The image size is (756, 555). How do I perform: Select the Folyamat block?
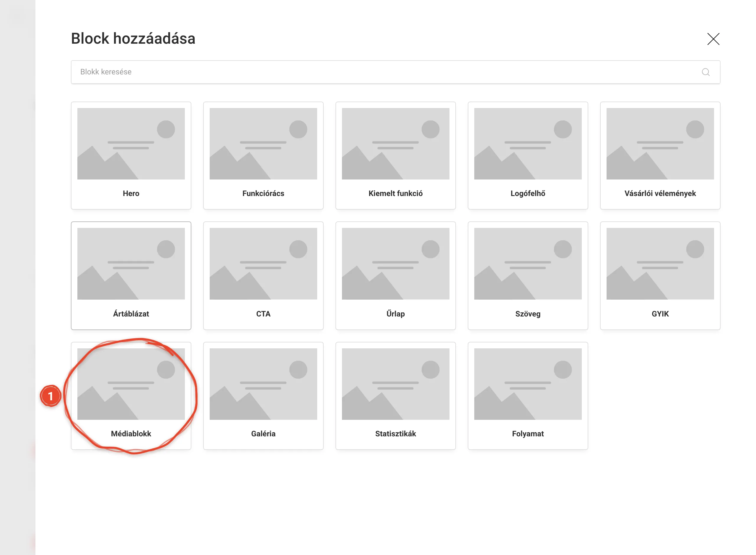click(528, 396)
